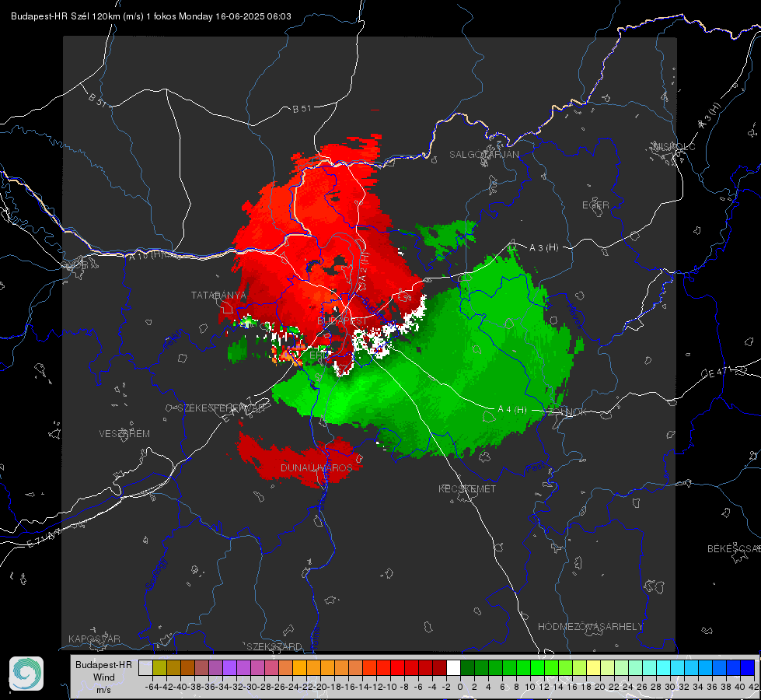Click the EGER city label
The width and height of the screenshot is (761, 700).
tap(595, 205)
